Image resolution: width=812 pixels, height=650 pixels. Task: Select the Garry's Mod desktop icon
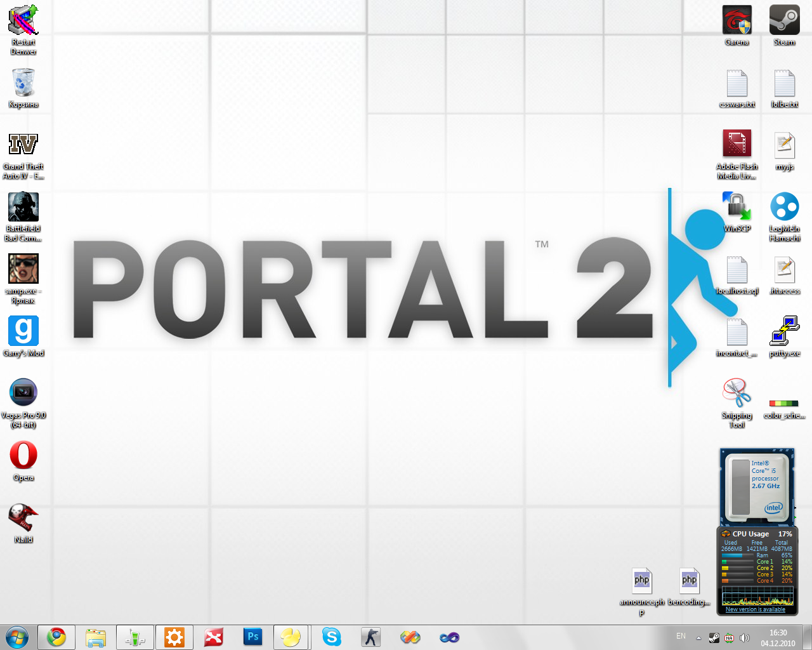pyautogui.click(x=23, y=336)
